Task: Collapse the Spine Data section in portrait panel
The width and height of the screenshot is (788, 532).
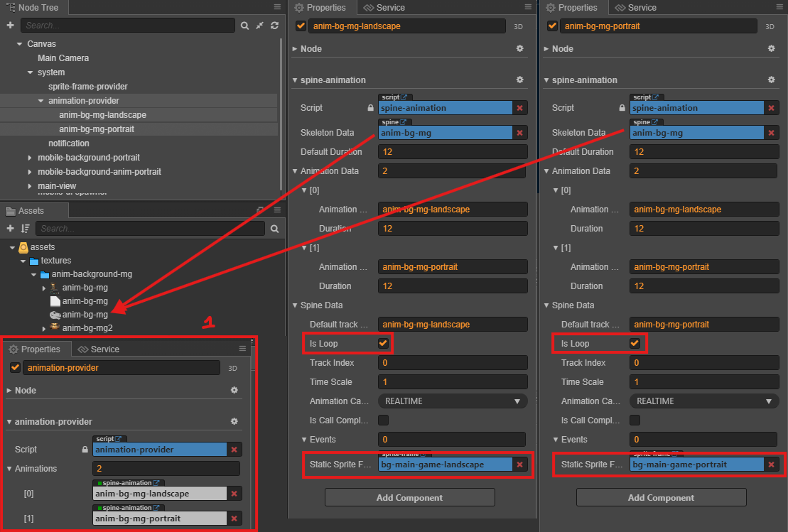Action: [547, 305]
